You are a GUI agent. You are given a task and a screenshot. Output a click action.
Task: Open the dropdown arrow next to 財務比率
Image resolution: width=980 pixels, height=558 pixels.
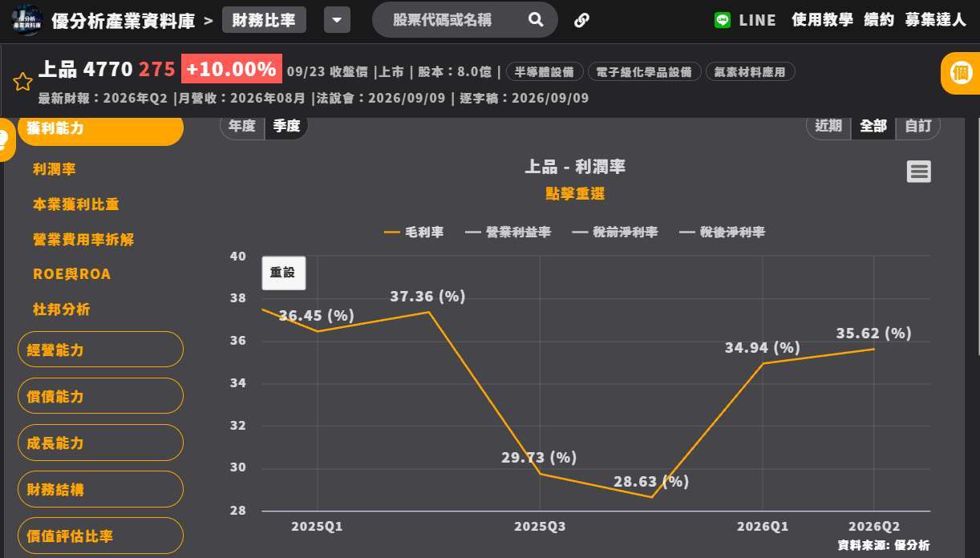click(x=337, y=20)
